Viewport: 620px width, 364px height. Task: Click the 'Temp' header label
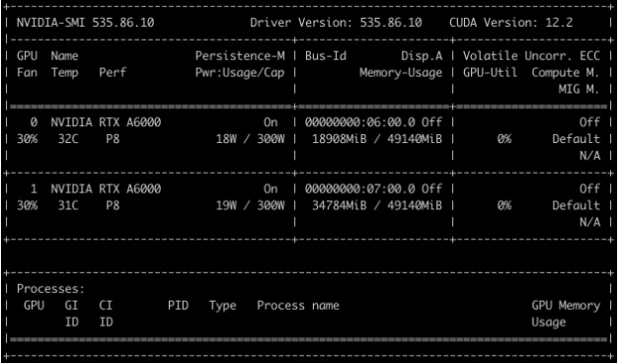[64, 73]
